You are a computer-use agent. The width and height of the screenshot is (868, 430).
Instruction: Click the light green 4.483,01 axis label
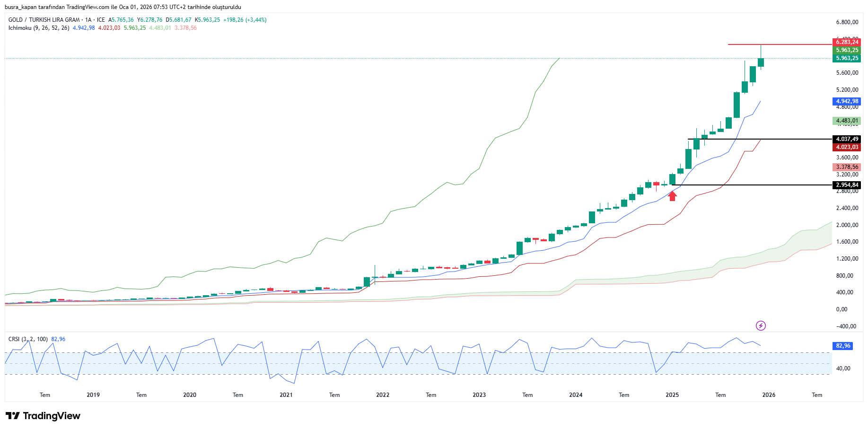click(x=846, y=121)
